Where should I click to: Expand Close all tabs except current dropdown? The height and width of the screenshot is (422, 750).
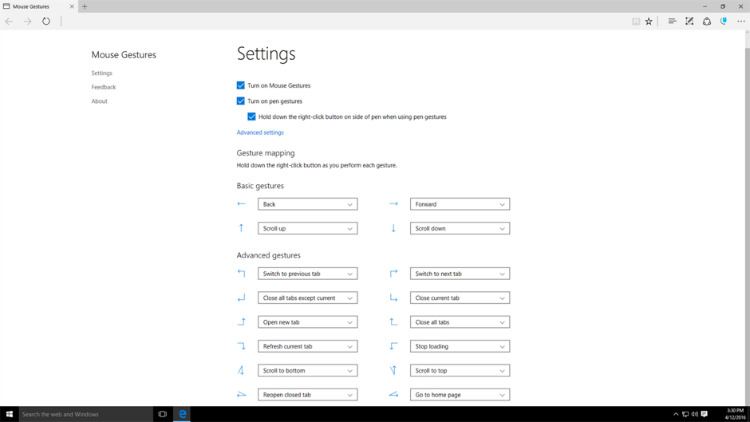pos(308,298)
